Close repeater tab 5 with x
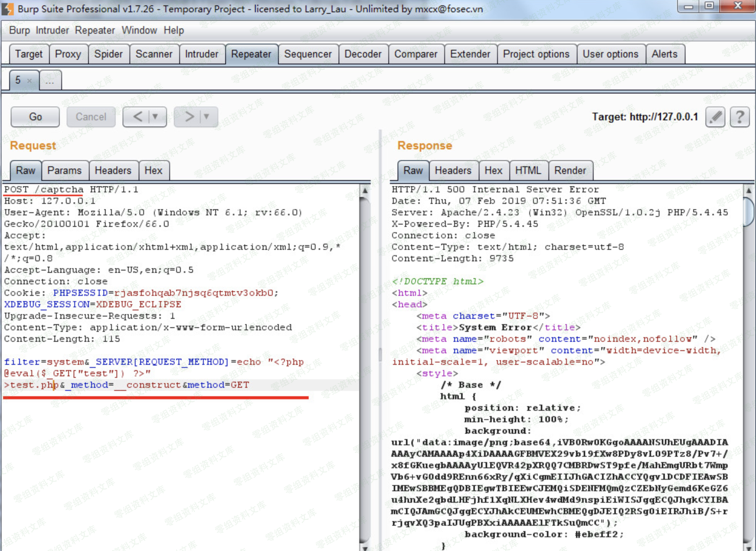This screenshot has width=756, height=551. [x=29, y=81]
